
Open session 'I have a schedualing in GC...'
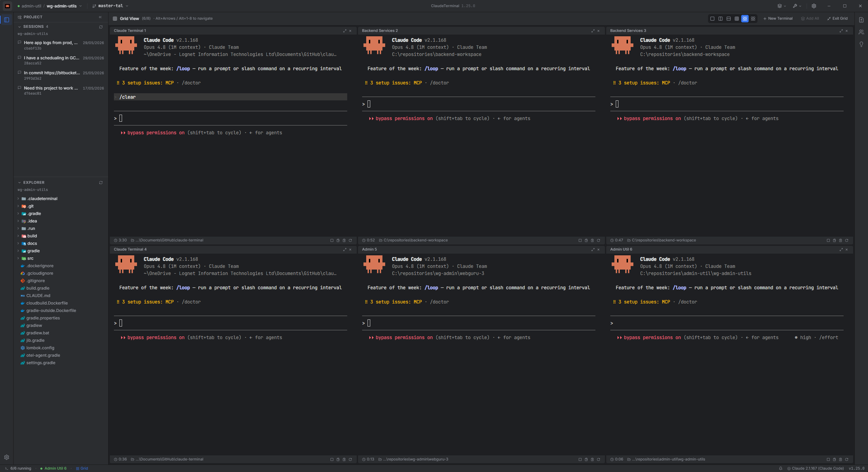pyautogui.click(x=61, y=60)
